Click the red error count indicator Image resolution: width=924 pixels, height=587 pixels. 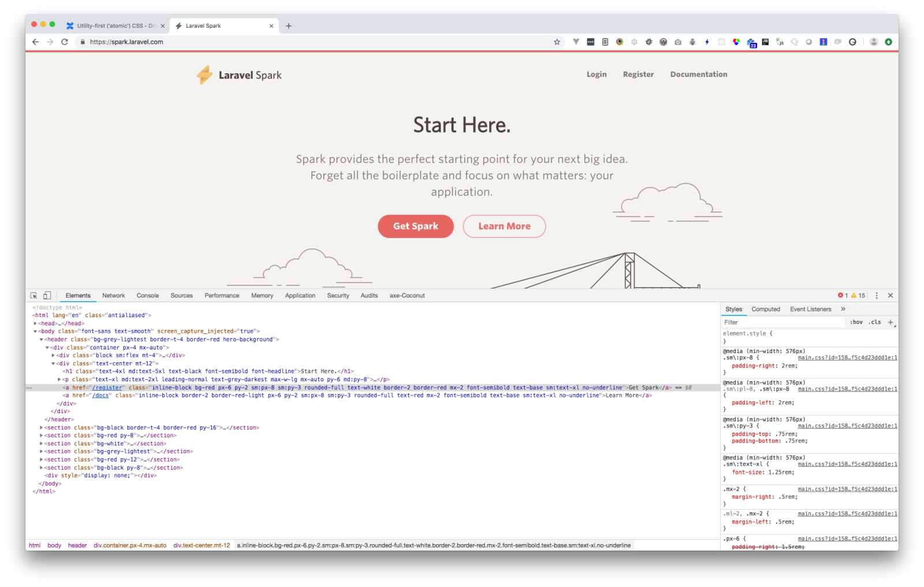(843, 295)
